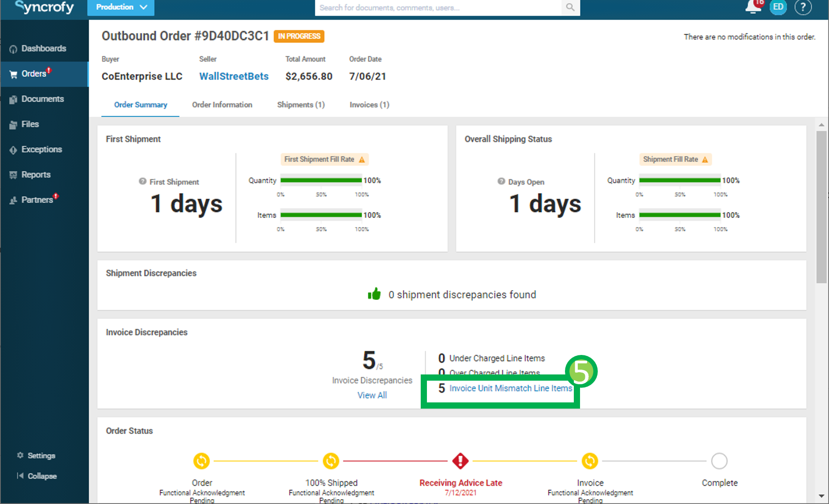Screen dimensions: 829x504
Task: Switch to the Shipments (1) tab
Action: point(301,105)
